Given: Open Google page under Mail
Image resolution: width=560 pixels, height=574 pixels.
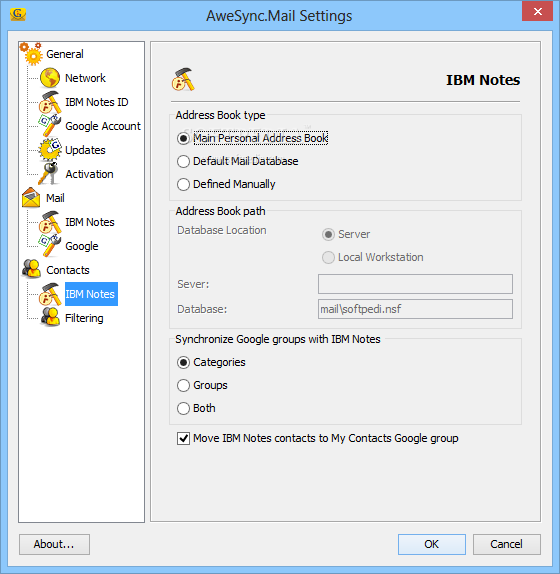Looking at the screenshot, I should coord(82,246).
